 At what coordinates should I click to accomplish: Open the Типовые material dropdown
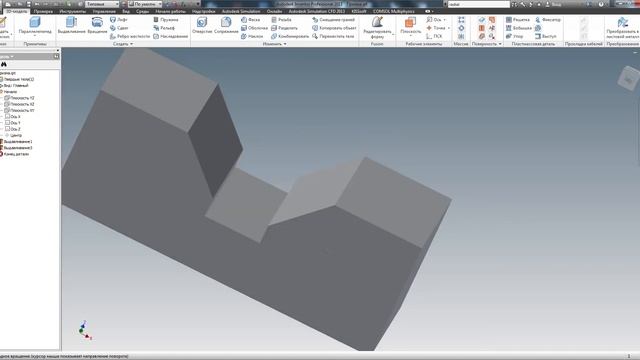click(x=102, y=4)
